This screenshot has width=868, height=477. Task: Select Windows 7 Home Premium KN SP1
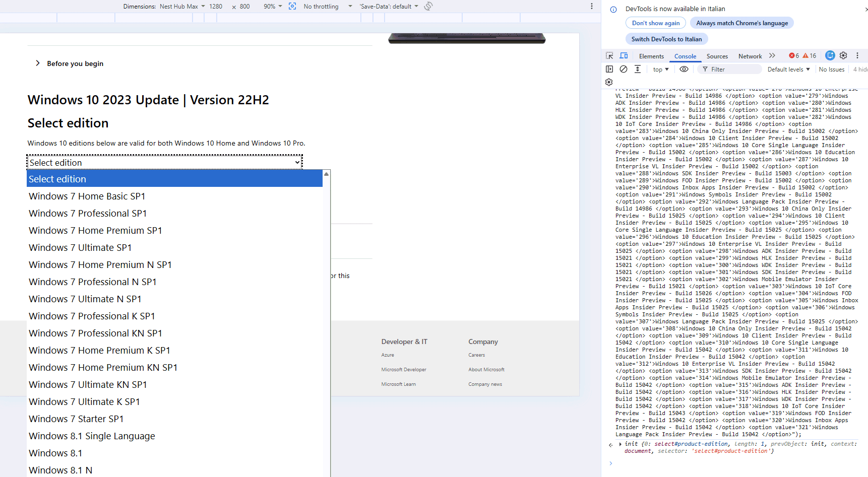[174, 367]
